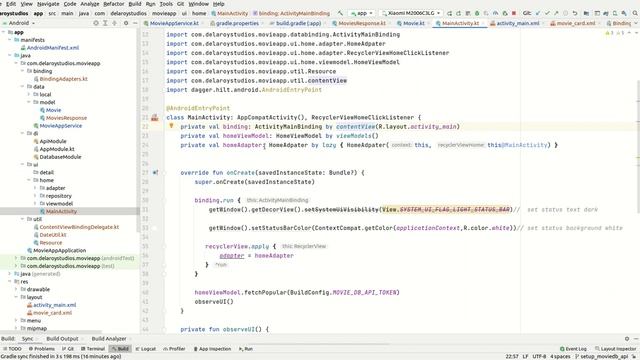Screen dimensions: 640x360
Task: Open the Logcat tool window
Action: [x=146, y=349]
